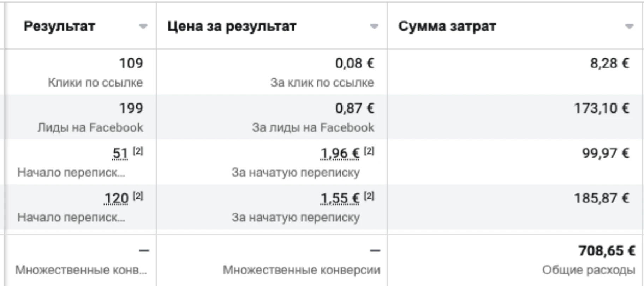Screen dimensions: 644x286
Task: Sort by the Результат column header
Action: 59,26
